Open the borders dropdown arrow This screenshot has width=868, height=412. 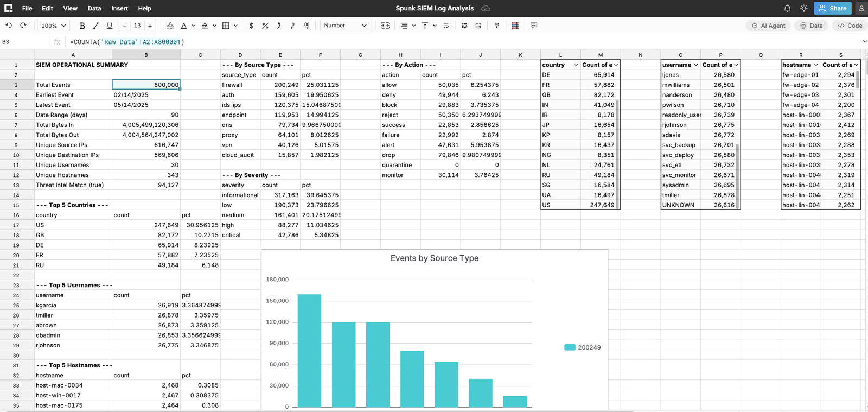click(237, 26)
